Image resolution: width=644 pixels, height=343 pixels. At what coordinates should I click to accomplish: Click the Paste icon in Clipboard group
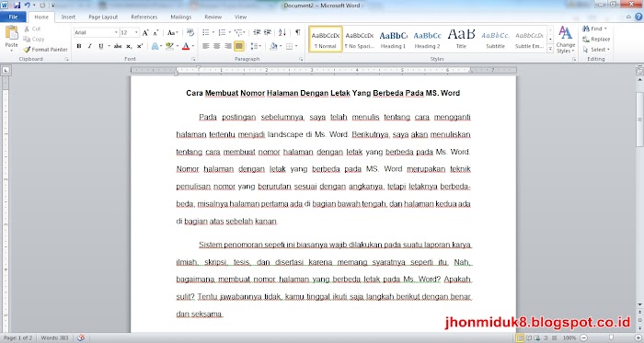(x=11, y=33)
